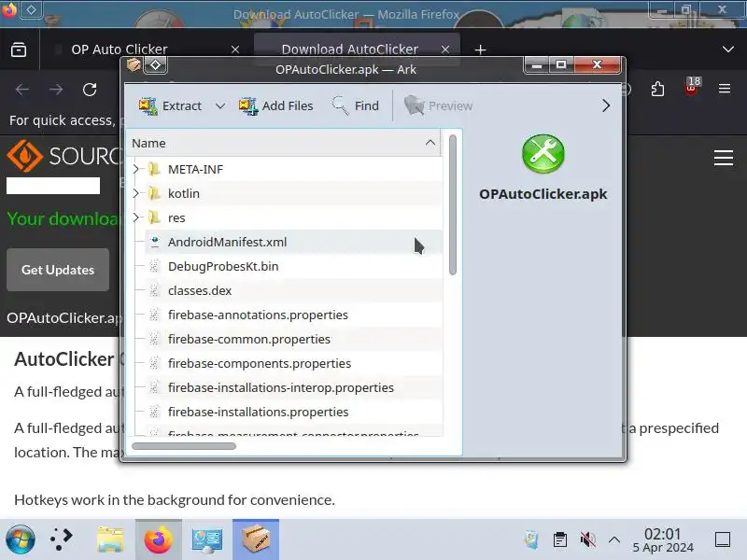Select firebase-installations.properties entry
This screenshot has width=747, height=560.
tap(259, 412)
